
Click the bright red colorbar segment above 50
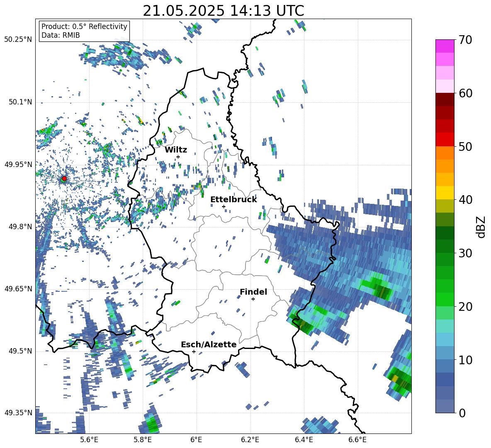tap(445, 140)
